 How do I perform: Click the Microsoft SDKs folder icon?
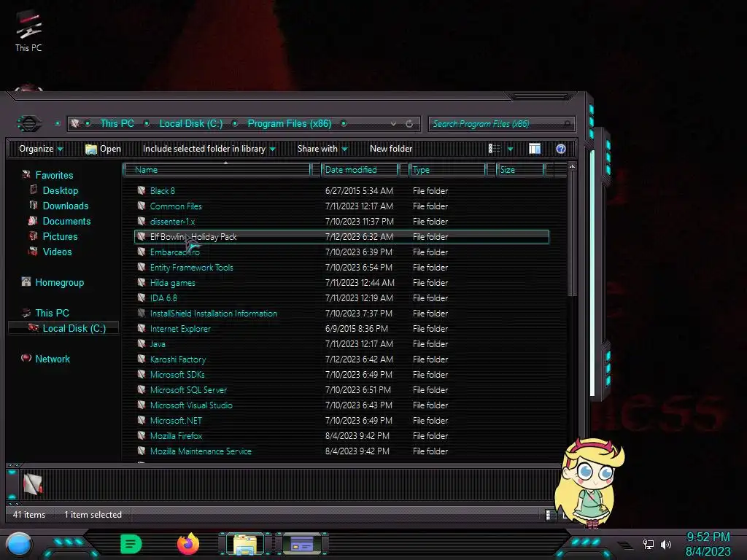142,374
